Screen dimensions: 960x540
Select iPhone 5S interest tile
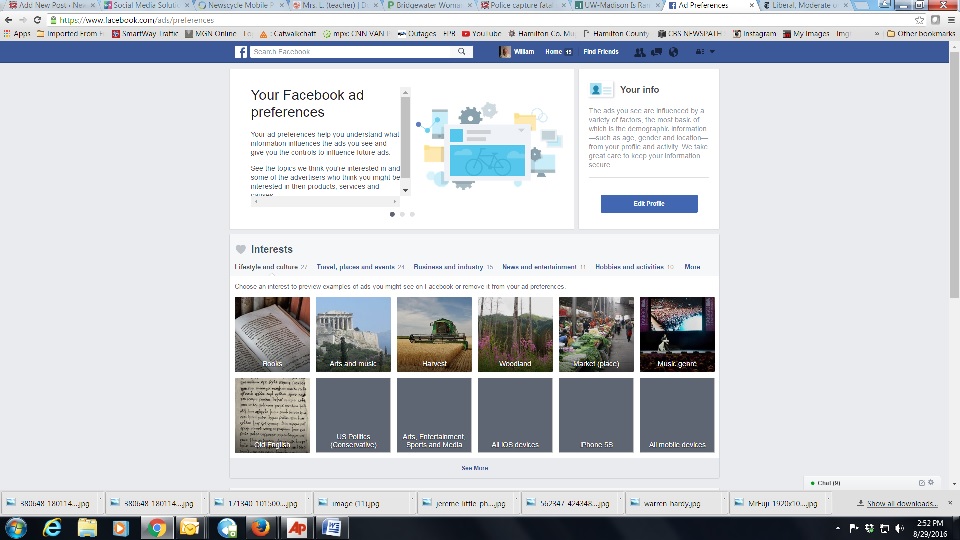(x=596, y=415)
